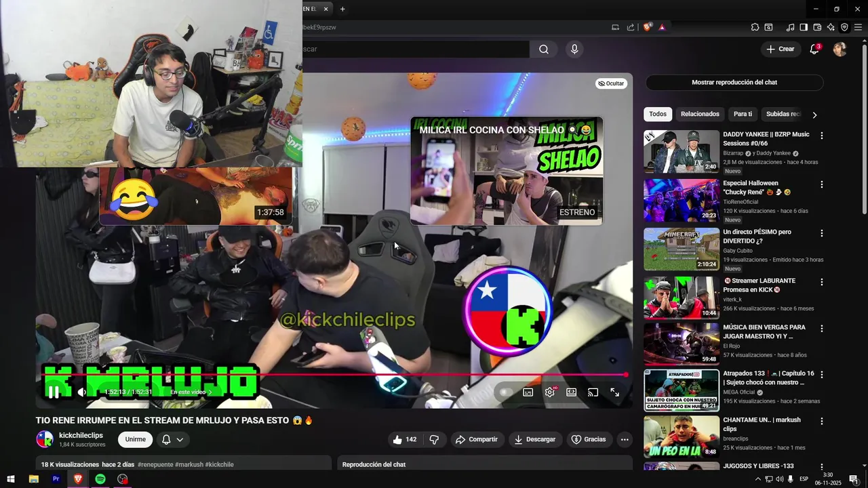The width and height of the screenshot is (868, 488).
Task: Open a new browser tab
Action: (342, 9)
